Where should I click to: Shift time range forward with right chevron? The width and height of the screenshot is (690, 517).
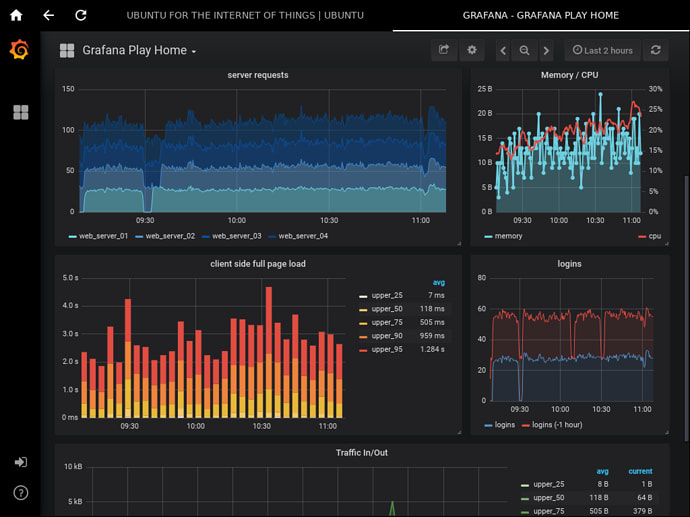[546, 51]
